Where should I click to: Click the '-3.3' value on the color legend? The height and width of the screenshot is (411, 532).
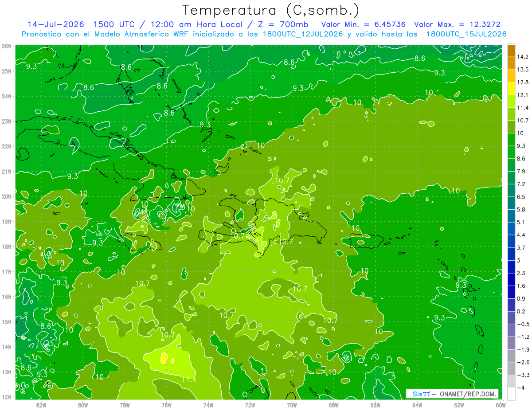pos(523,375)
